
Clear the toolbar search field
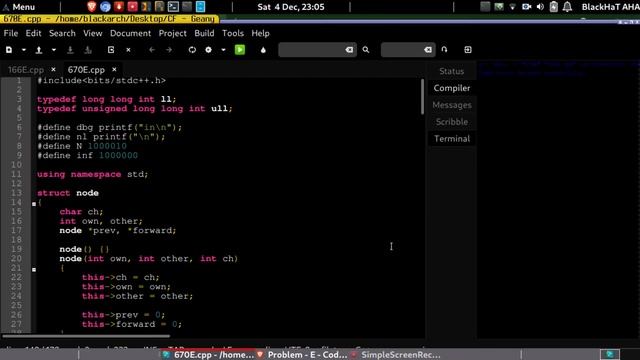(349, 50)
